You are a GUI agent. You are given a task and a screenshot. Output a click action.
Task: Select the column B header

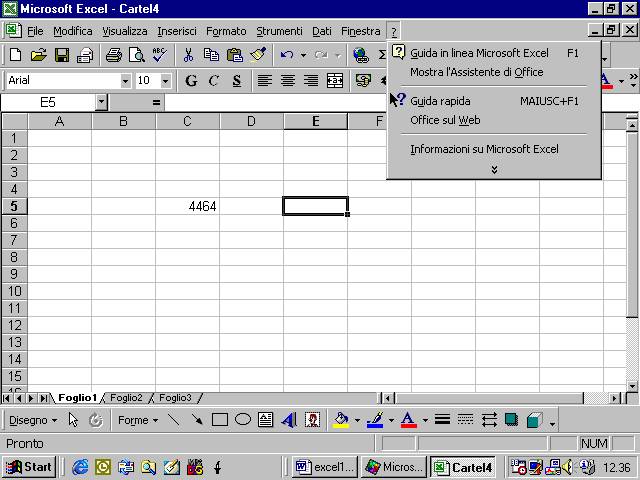point(123,121)
